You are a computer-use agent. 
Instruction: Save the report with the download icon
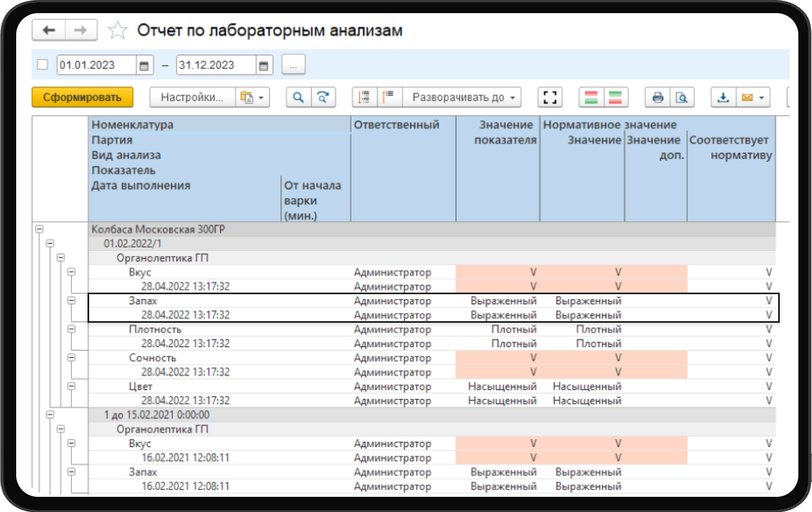[724, 97]
